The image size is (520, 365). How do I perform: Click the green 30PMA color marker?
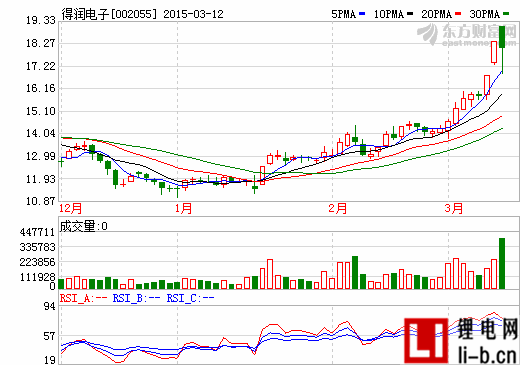(506, 14)
